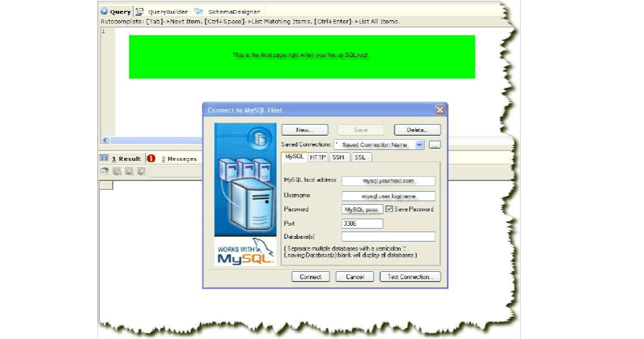Image resolution: width=644 pixels, height=339 pixels.
Task: Click the SchemaDesigner tab icon
Action: [198, 12]
